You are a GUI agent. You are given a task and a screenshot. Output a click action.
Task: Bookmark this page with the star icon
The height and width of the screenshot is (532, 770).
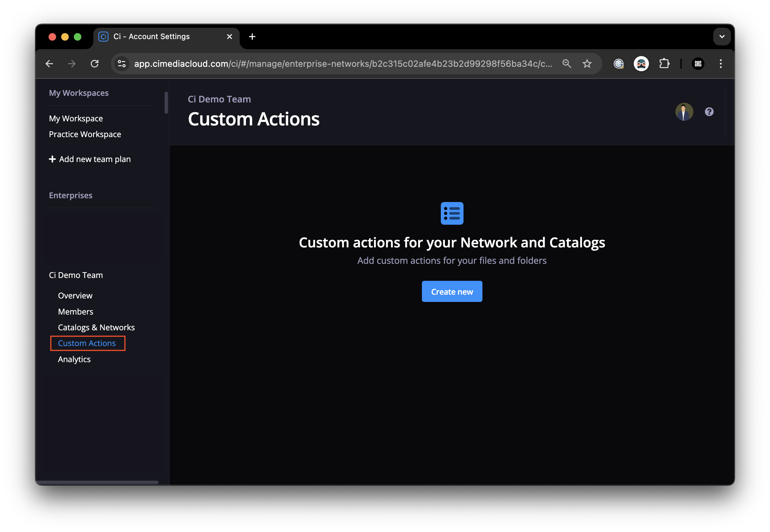tap(587, 64)
